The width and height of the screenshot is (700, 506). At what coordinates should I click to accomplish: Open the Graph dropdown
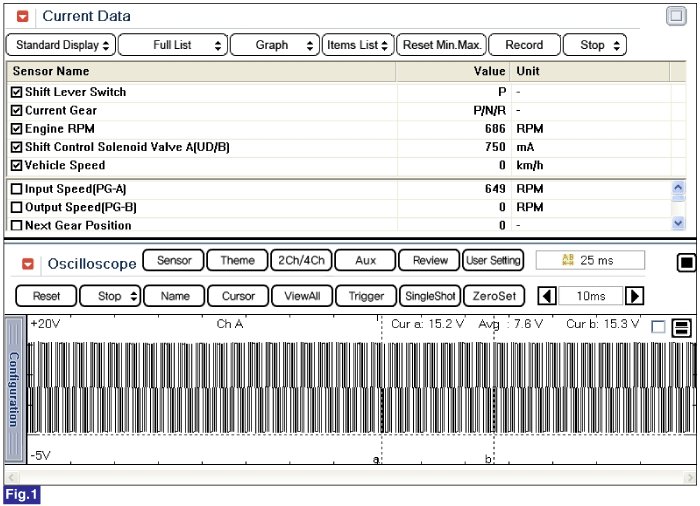click(276, 45)
